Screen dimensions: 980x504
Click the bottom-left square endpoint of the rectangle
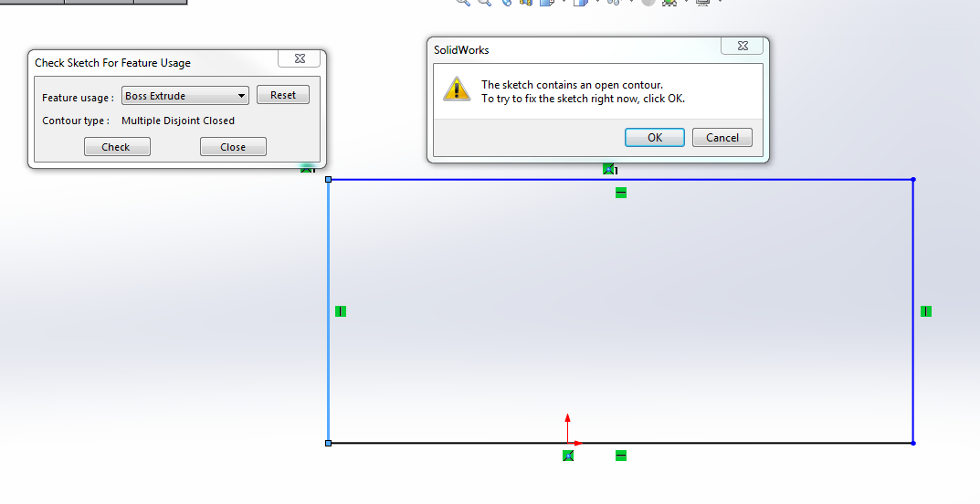click(329, 444)
